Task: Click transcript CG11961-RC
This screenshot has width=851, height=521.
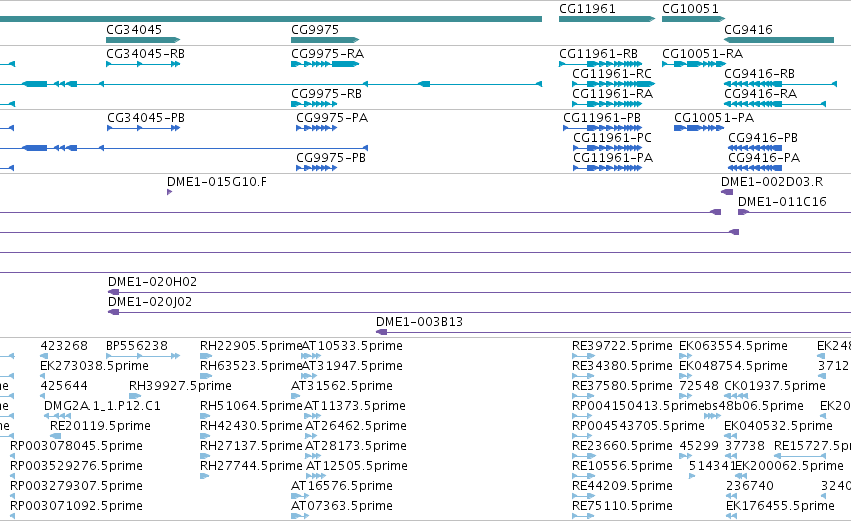Action: pyautogui.click(x=613, y=84)
